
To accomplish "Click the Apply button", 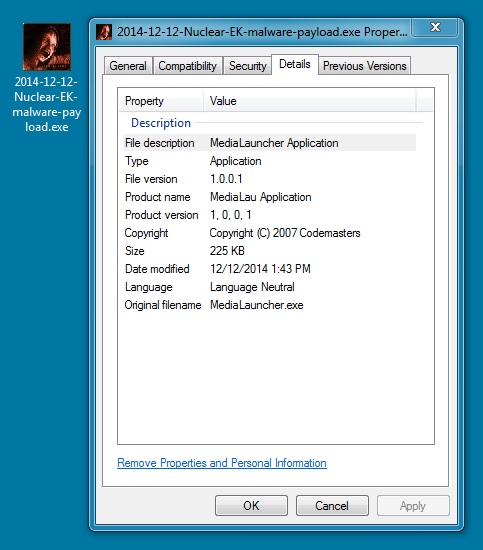I will click(413, 505).
